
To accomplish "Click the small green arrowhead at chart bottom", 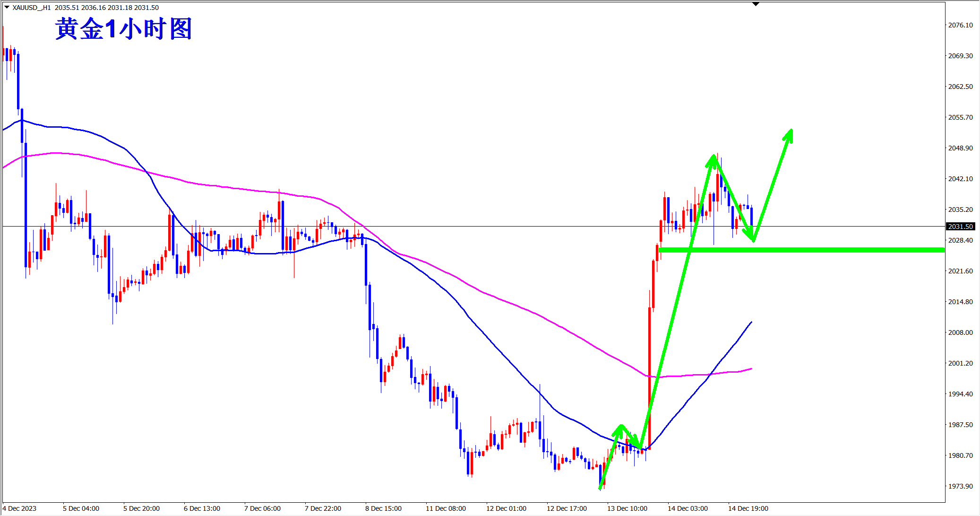I will 620,429.
